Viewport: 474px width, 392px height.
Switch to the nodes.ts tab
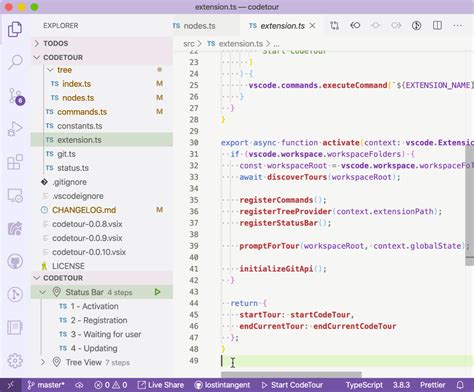pyautogui.click(x=199, y=26)
